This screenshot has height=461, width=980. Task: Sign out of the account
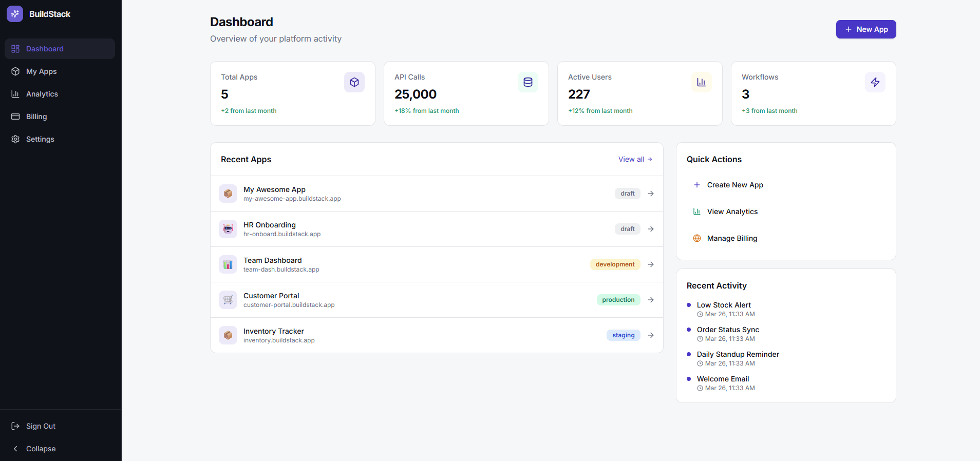click(60, 426)
